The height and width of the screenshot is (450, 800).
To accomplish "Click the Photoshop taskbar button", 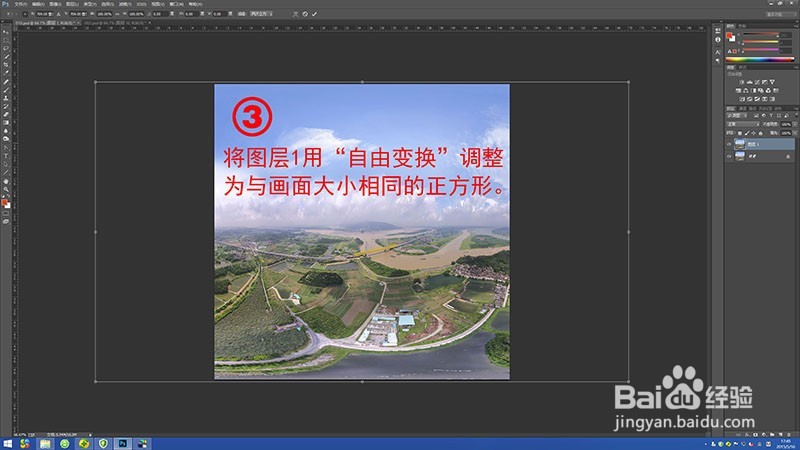I will (122, 443).
